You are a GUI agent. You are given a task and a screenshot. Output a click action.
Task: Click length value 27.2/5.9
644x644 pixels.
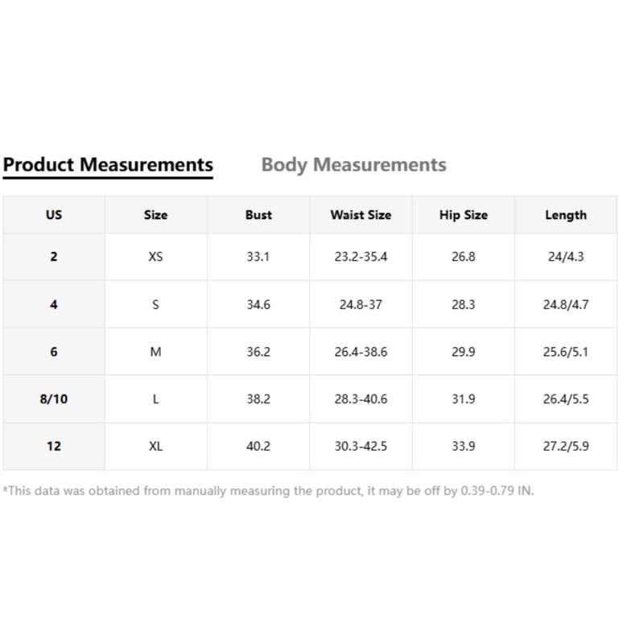click(565, 446)
